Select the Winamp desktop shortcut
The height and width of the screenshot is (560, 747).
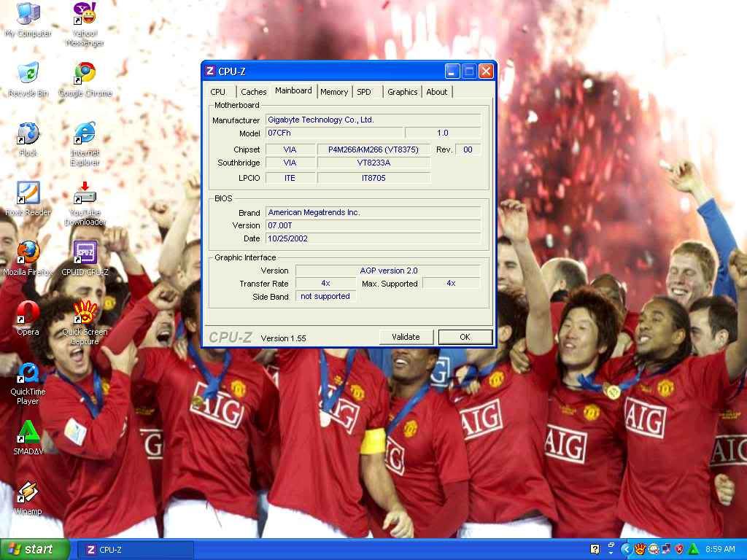click(28, 498)
